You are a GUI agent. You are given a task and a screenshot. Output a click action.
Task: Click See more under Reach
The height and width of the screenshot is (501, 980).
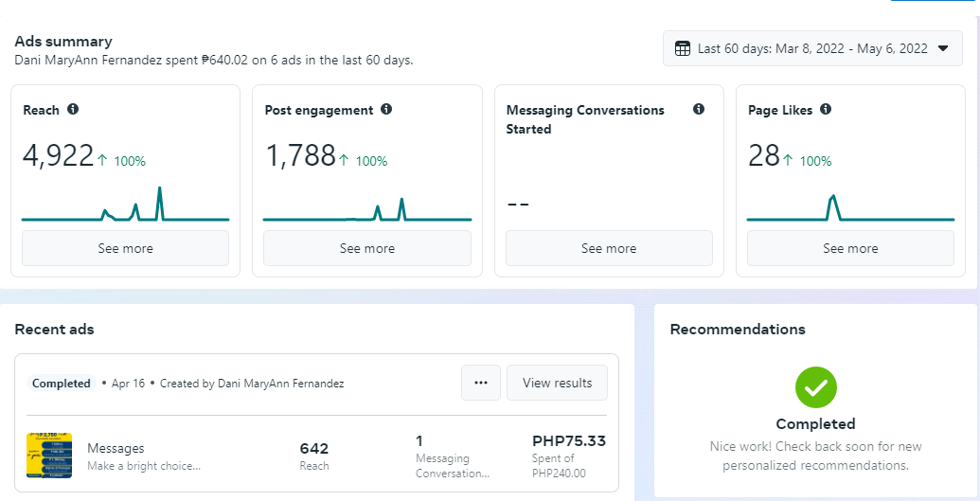pos(125,248)
